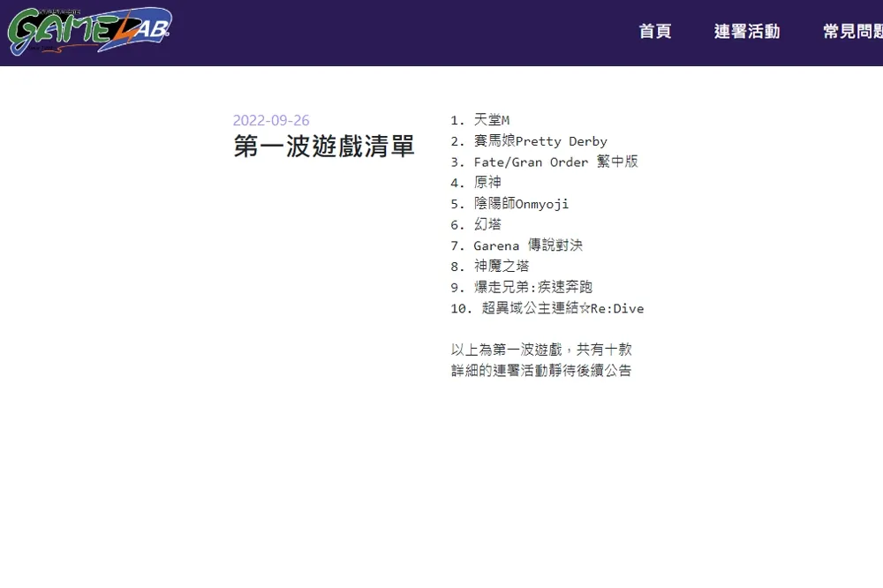Click the heading 第一波遊戲清單

pos(324,146)
